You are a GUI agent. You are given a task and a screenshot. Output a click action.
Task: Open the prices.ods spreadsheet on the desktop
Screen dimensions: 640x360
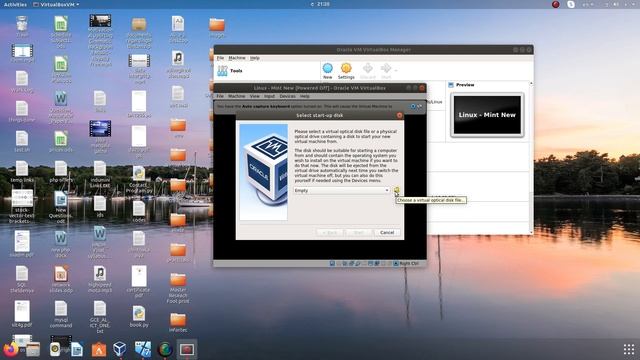[x=61, y=142]
